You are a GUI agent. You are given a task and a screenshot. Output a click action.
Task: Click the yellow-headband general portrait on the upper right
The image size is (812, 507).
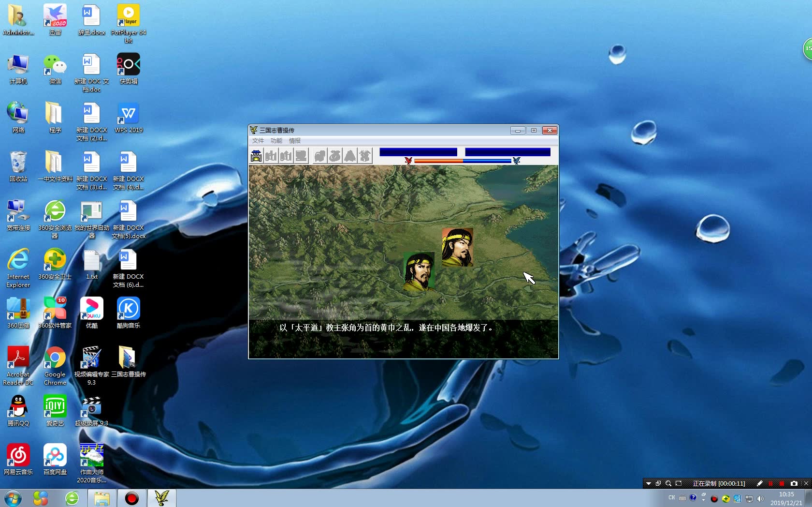point(457,247)
